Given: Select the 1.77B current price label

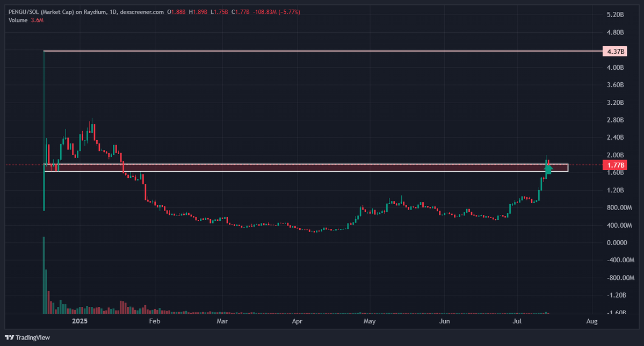Looking at the screenshot, I should (615, 165).
